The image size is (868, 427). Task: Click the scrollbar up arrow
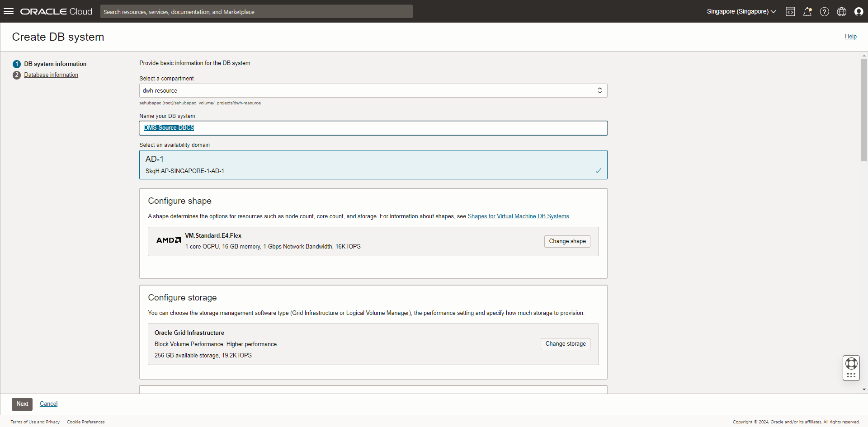tap(864, 56)
